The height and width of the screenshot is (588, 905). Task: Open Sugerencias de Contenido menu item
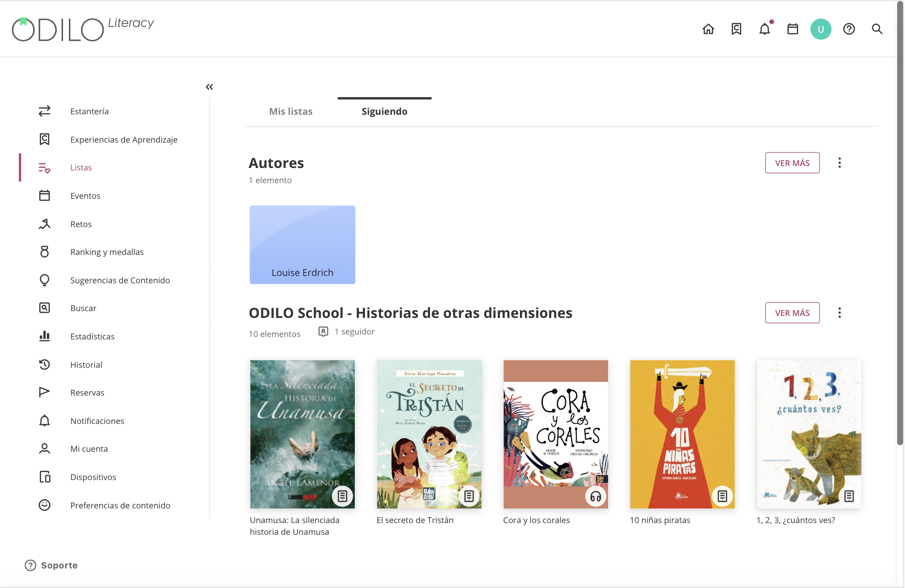click(x=120, y=280)
